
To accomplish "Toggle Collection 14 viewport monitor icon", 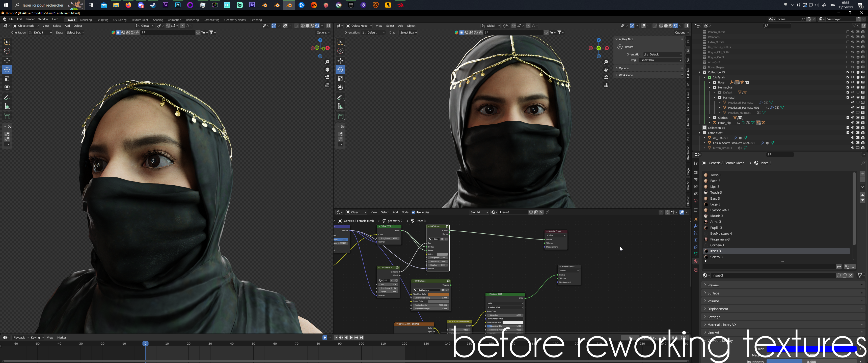I will [x=858, y=128].
